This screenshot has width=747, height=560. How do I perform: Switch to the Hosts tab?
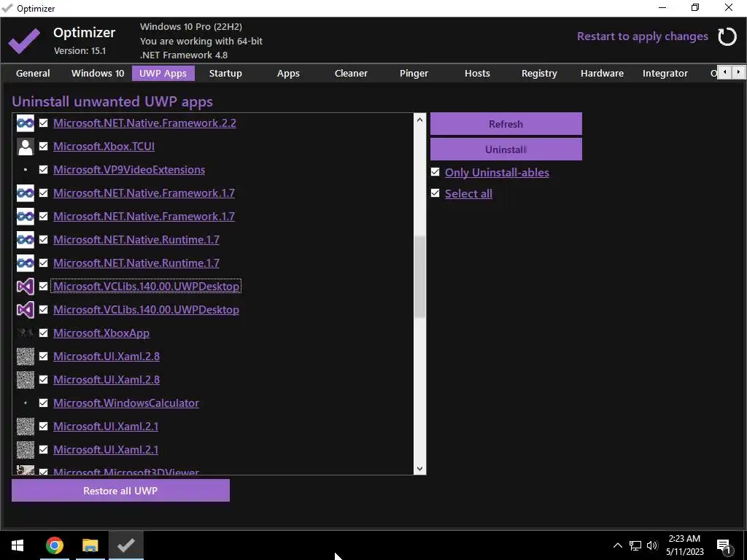477,74
